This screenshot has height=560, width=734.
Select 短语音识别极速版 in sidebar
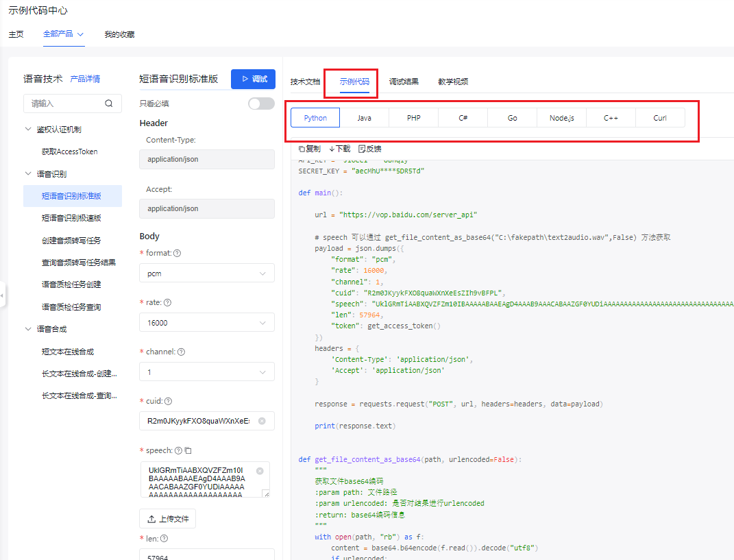73,218
